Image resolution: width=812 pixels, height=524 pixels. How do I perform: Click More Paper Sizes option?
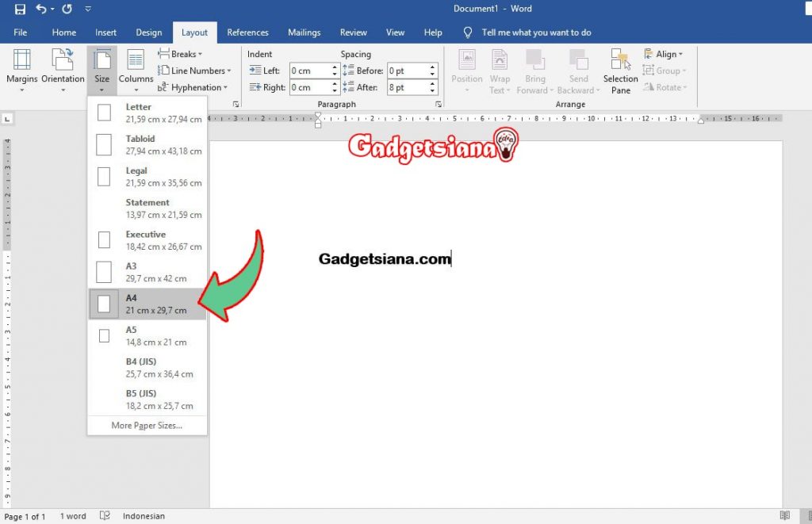pyautogui.click(x=147, y=426)
